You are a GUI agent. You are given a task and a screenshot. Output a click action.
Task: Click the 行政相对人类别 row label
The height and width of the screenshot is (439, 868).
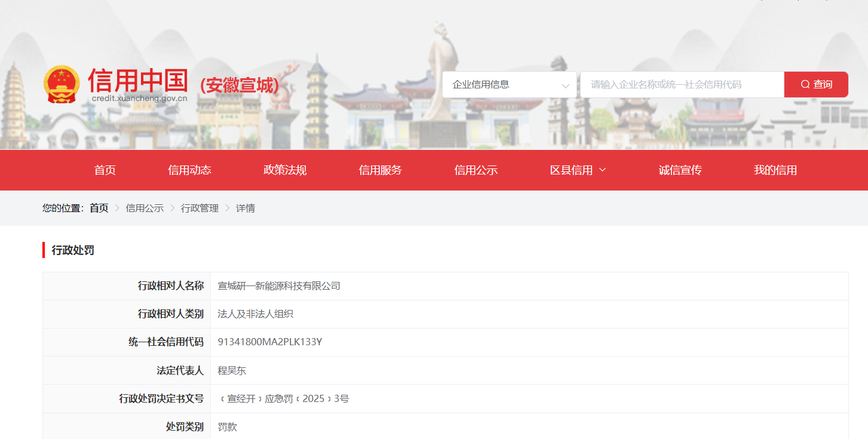pos(171,314)
